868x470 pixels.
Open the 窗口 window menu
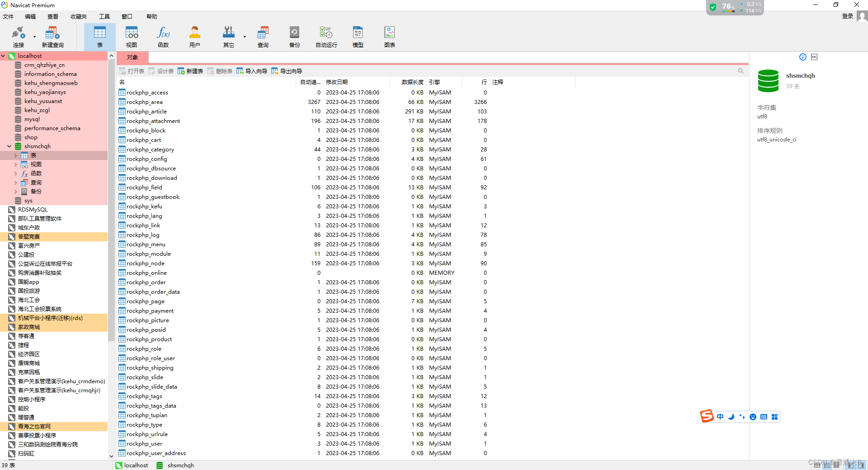coord(127,16)
